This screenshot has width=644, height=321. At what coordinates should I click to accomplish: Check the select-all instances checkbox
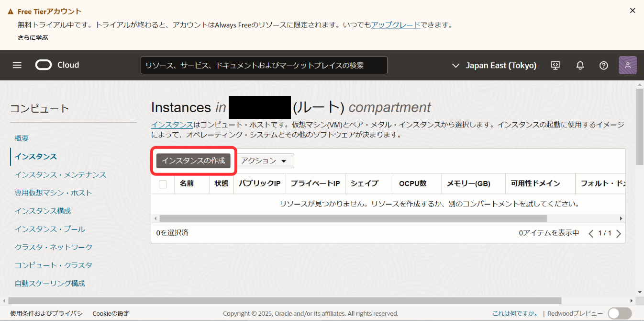point(163,184)
